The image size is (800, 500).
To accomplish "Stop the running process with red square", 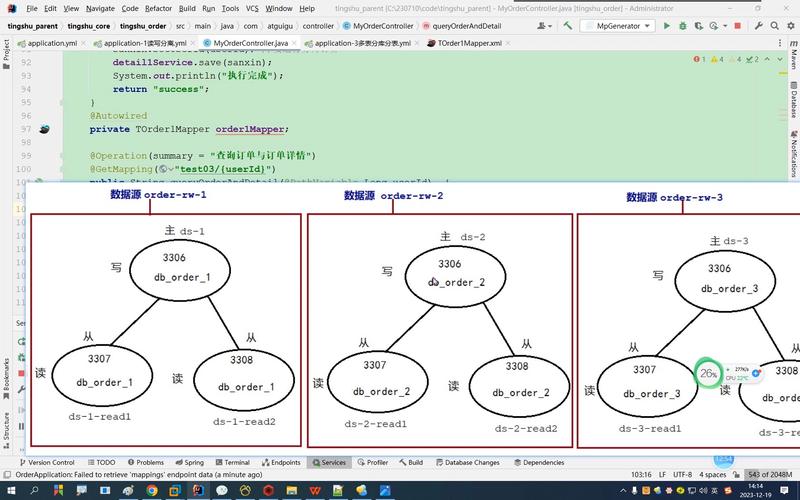I will click(737, 26).
